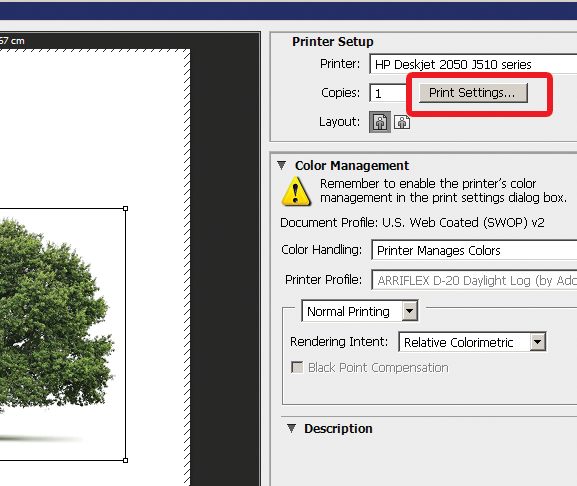This screenshot has height=486, width=577.
Task: Toggle Black Point Compensation checkbox
Action: coord(297,367)
